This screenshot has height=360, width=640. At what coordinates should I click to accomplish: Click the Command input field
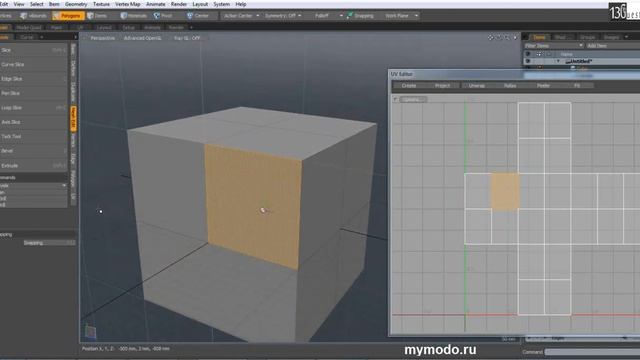(592, 352)
